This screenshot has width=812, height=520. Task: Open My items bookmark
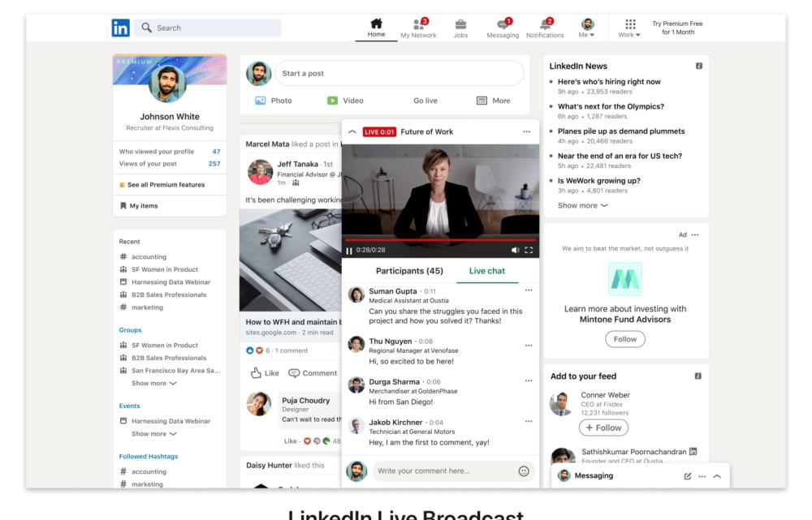click(x=139, y=206)
